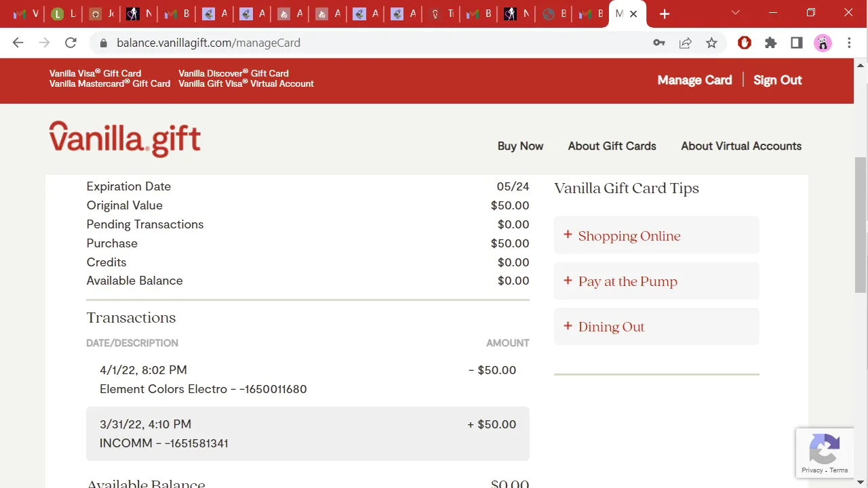Click the Pending Transactions label
Screen dimensions: 868x488
(144, 224)
